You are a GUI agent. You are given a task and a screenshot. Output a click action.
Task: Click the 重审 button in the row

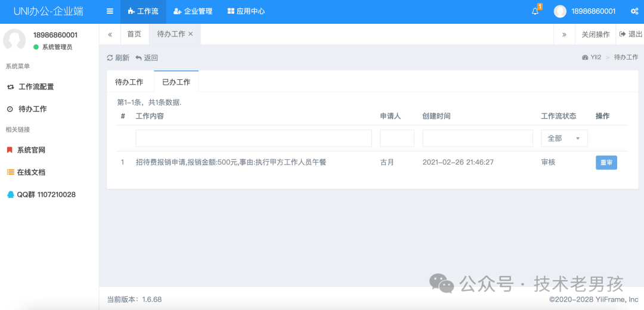tap(606, 163)
